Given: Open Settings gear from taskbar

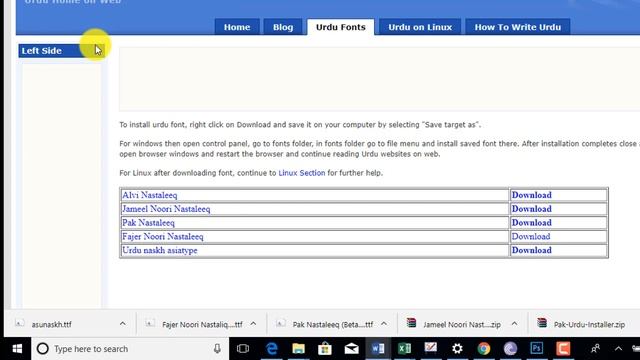Looking at the screenshot, I should (457, 349).
